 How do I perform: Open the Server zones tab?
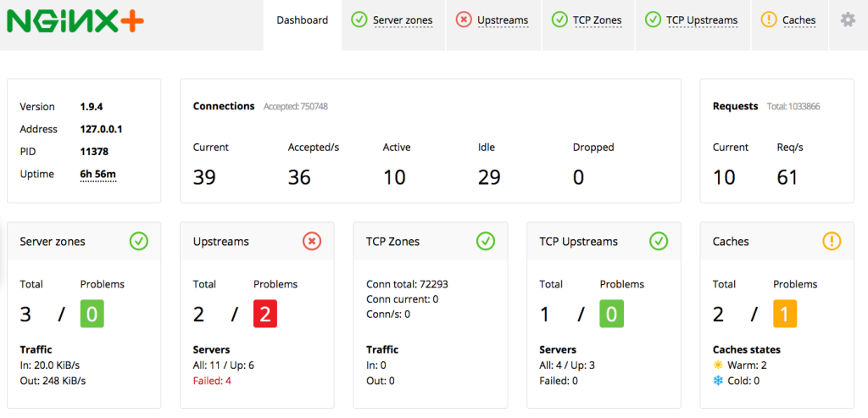[x=392, y=20]
